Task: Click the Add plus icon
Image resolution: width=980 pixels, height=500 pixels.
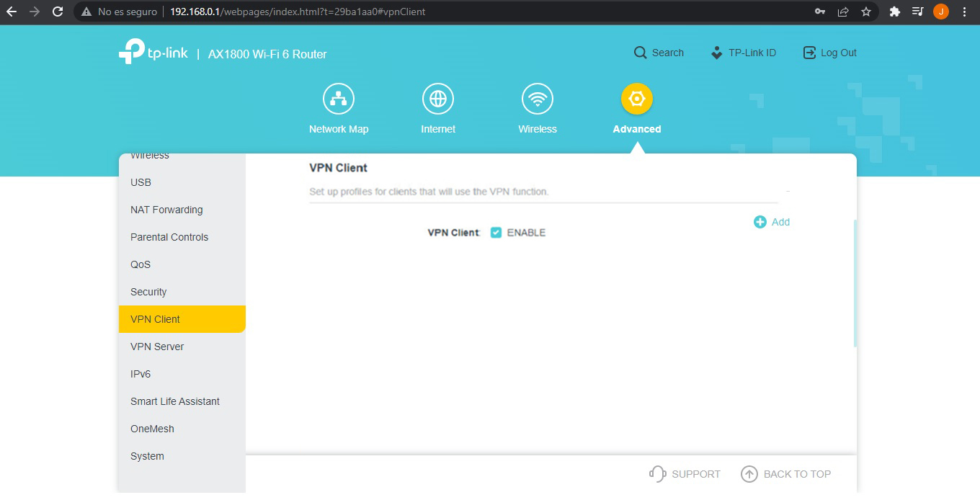Action: (760, 222)
